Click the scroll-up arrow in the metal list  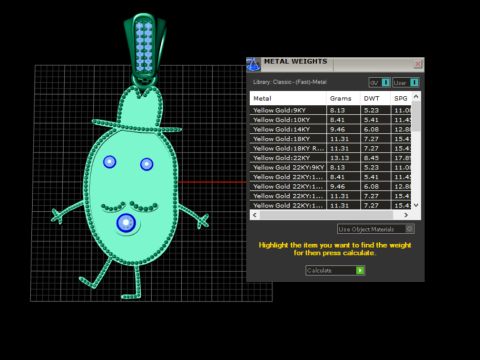click(x=416, y=96)
